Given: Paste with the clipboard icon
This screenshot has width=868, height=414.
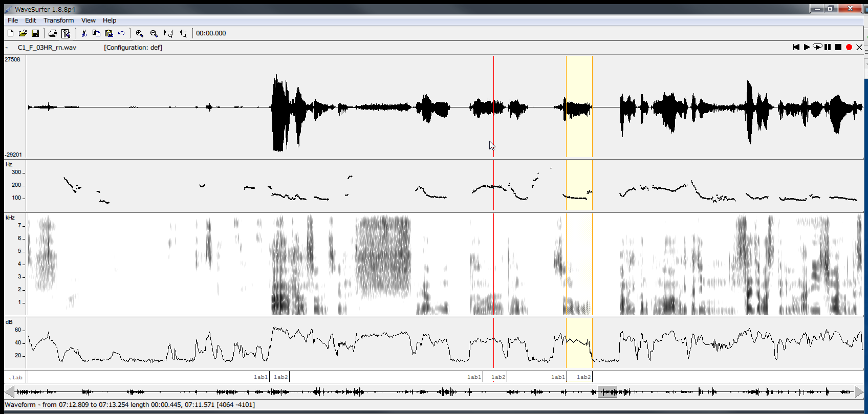Looking at the screenshot, I should (x=108, y=33).
